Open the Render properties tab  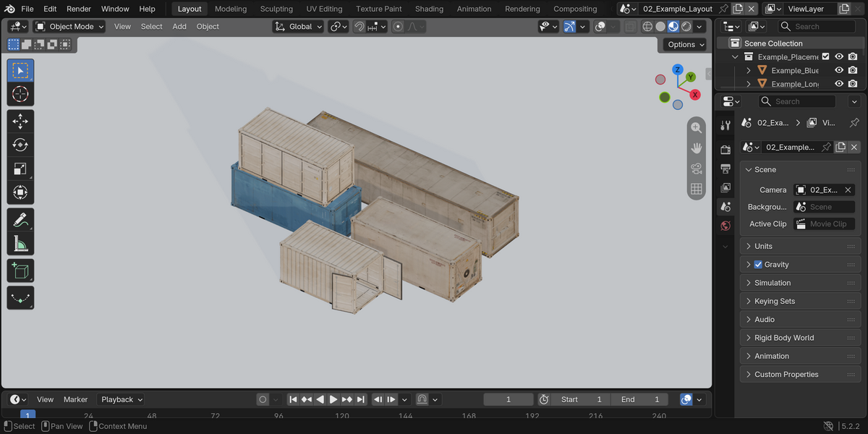coord(726,150)
